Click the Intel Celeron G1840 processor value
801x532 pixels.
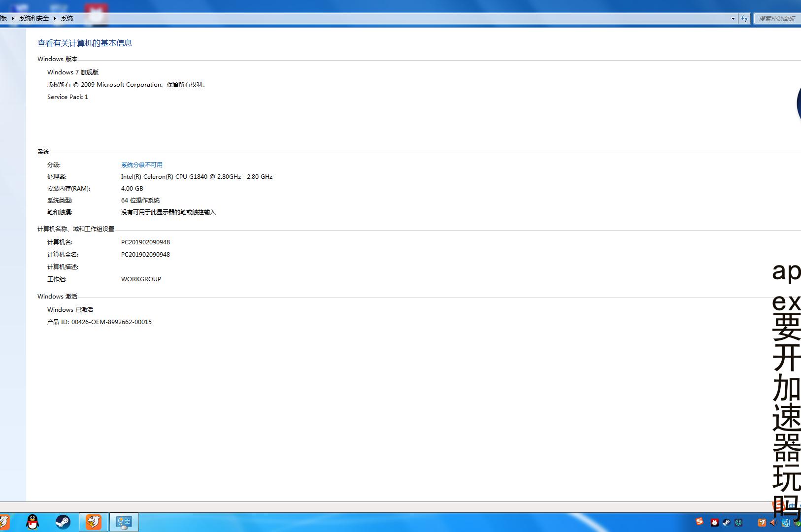(x=197, y=176)
